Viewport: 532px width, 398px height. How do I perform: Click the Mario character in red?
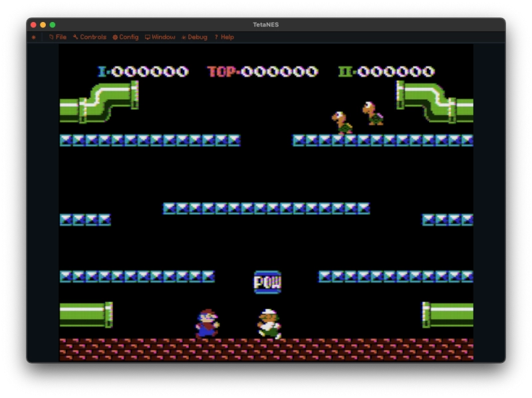pos(207,323)
